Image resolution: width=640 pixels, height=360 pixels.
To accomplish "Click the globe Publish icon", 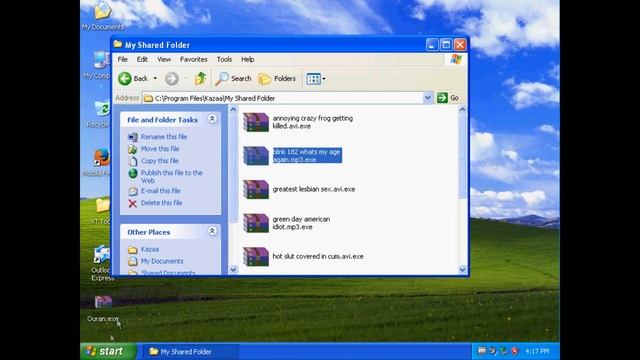I will [x=133, y=173].
